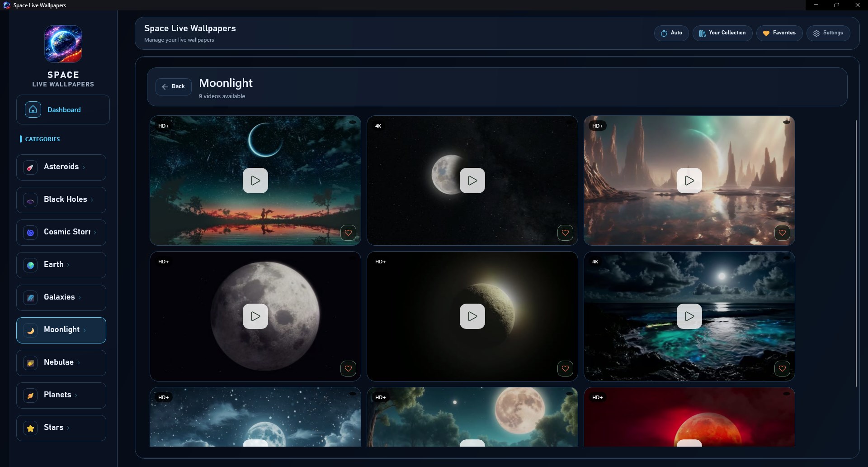Viewport: 868px width, 467px height.
Task: Play the moonlit ocean waves wallpaper
Action: pyautogui.click(x=689, y=316)
